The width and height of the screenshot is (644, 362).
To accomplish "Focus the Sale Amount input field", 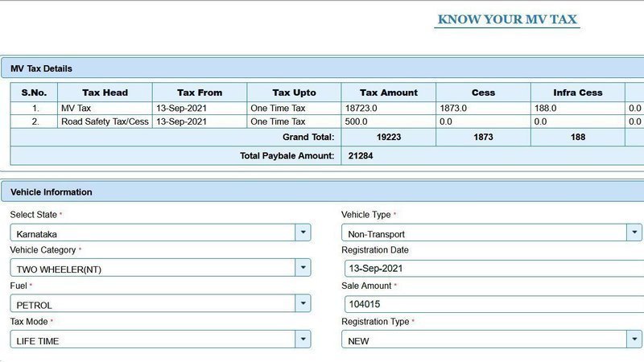I will (x=493, y=304).
